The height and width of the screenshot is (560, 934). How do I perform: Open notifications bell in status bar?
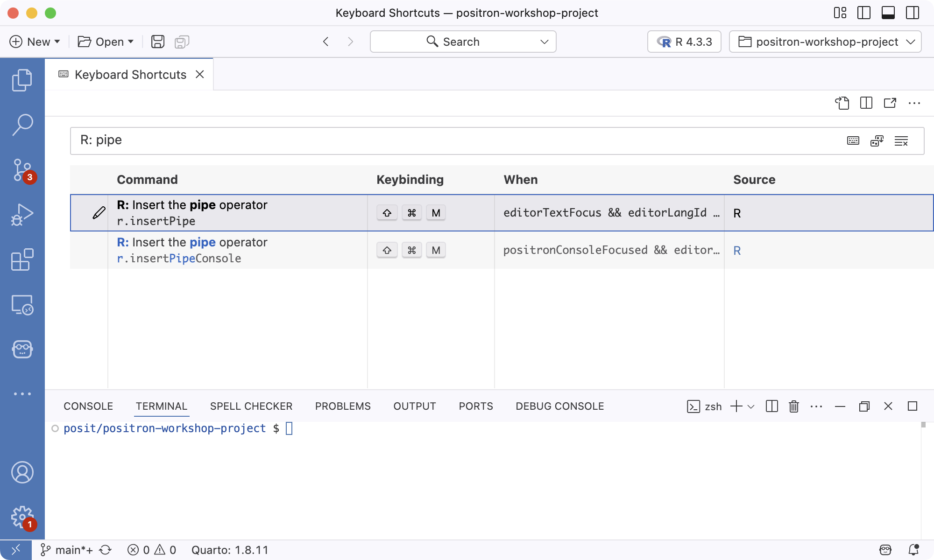[914, 550]
